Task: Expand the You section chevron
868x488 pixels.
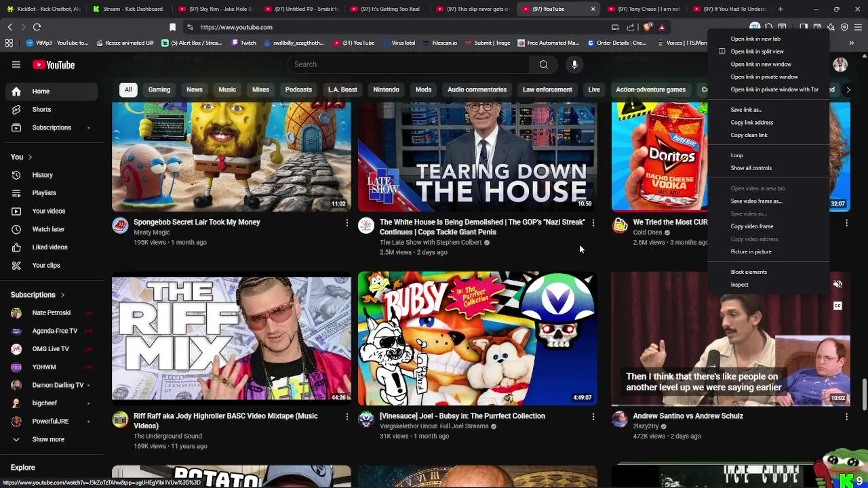Action: 30,157
